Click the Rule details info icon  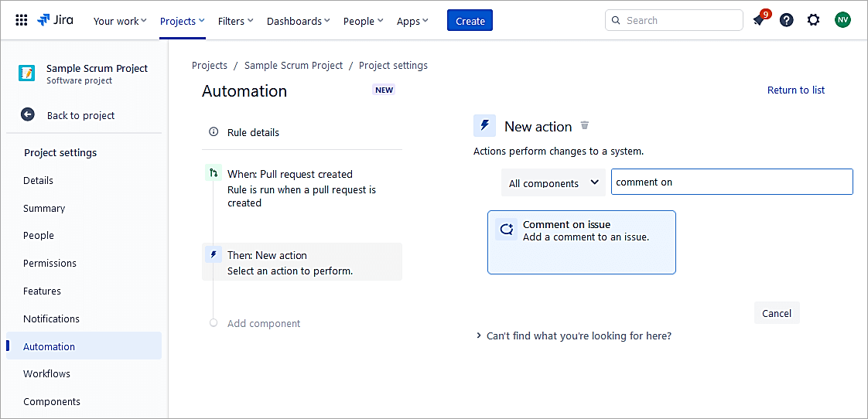point(214,132)
